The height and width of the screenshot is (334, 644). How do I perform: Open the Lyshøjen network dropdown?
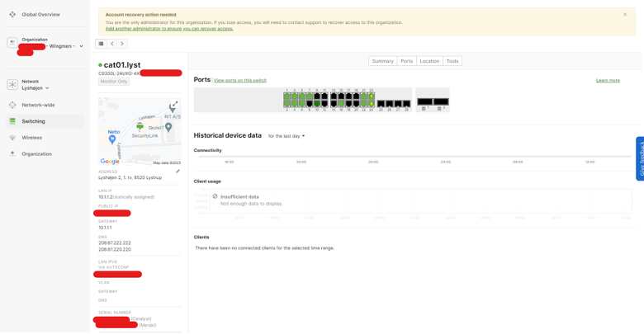[47, 87]
